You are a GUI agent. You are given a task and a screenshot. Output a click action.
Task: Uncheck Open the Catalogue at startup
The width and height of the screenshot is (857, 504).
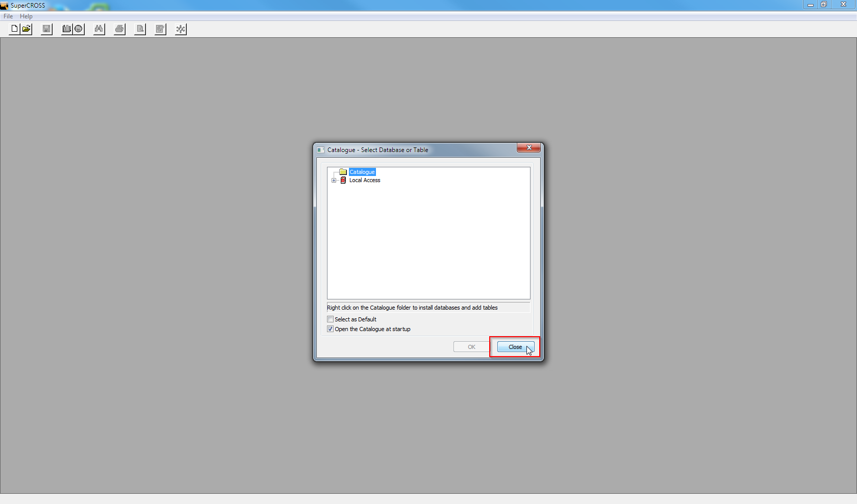point(331,329)
